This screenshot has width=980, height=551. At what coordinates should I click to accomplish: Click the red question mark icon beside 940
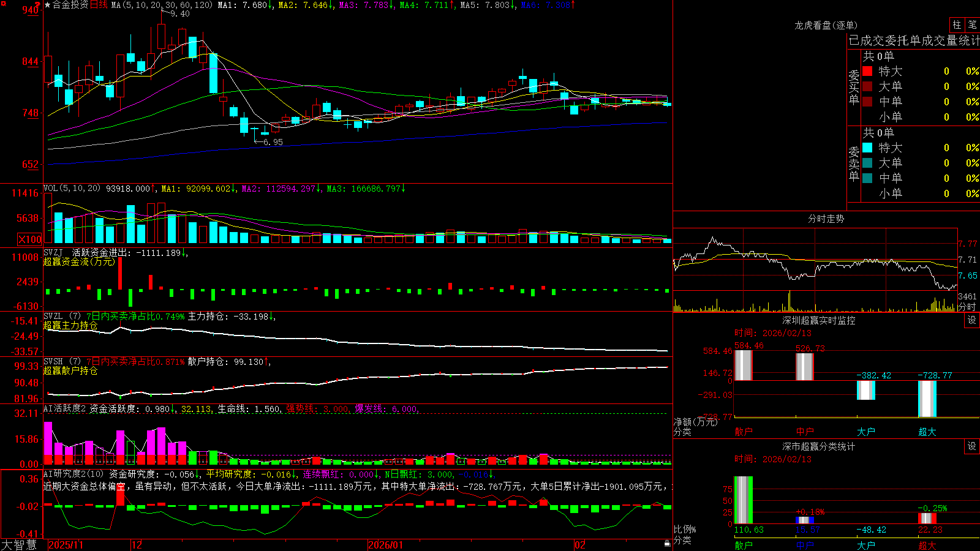pyautogui.click(x=37, y=5)
